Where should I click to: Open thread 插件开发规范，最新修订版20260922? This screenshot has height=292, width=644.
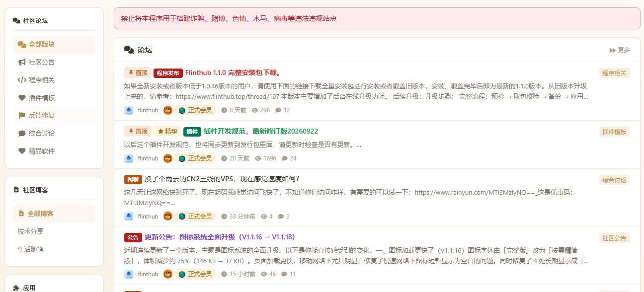[x=261, y=131]
